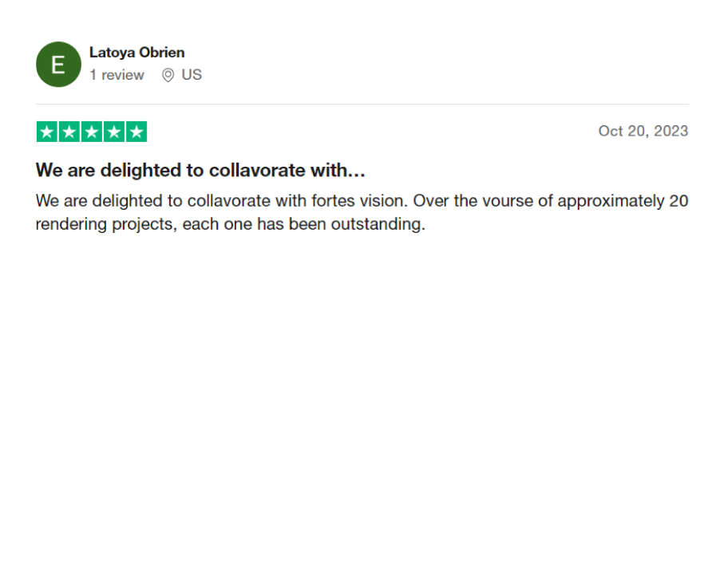Click the number "20" in the review body
Screen dimensions: 728x568
(679, 200)
